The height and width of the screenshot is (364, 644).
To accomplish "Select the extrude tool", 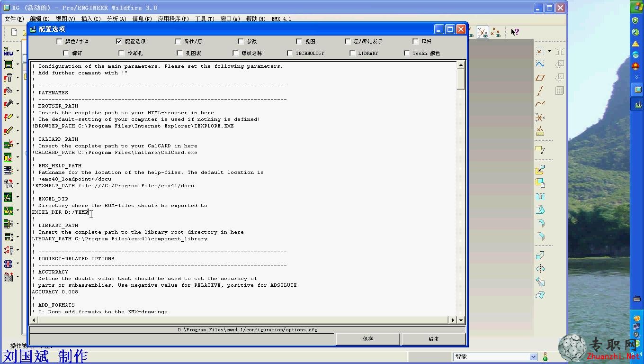I will (540, 255).
